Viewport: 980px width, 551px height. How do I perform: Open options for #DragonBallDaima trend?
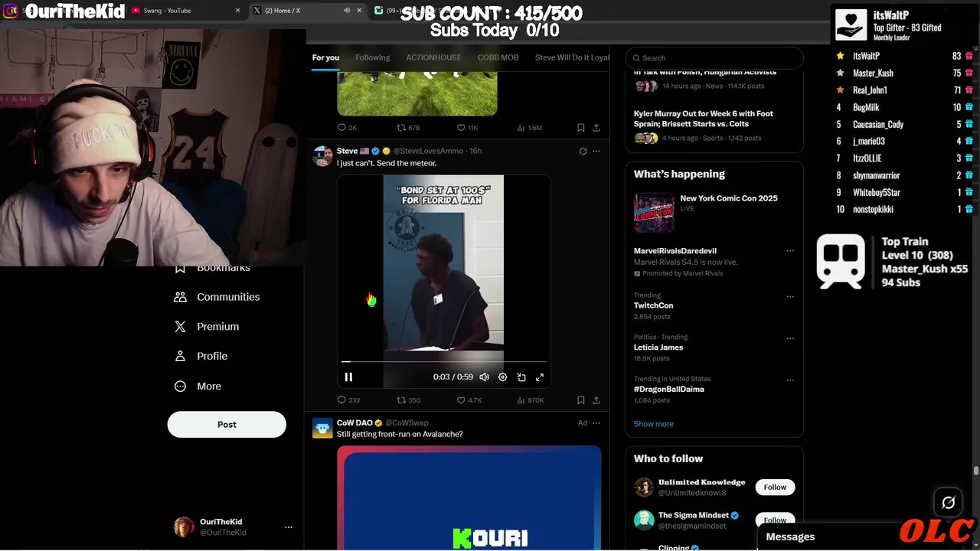(x=790, y=380)
